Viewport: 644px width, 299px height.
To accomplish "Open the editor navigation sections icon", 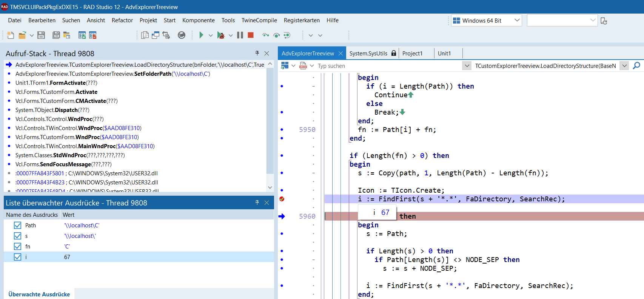I will point(285,66).
